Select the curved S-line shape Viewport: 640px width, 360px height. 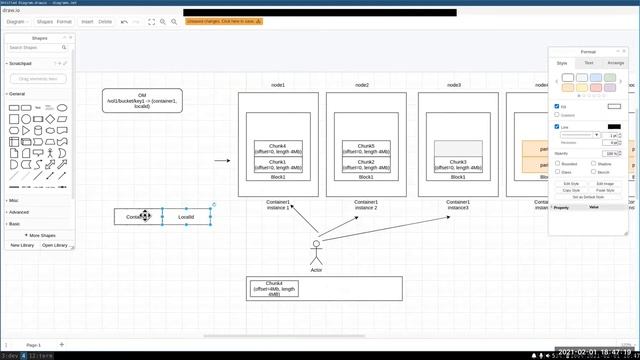click(x=38, y=164)
